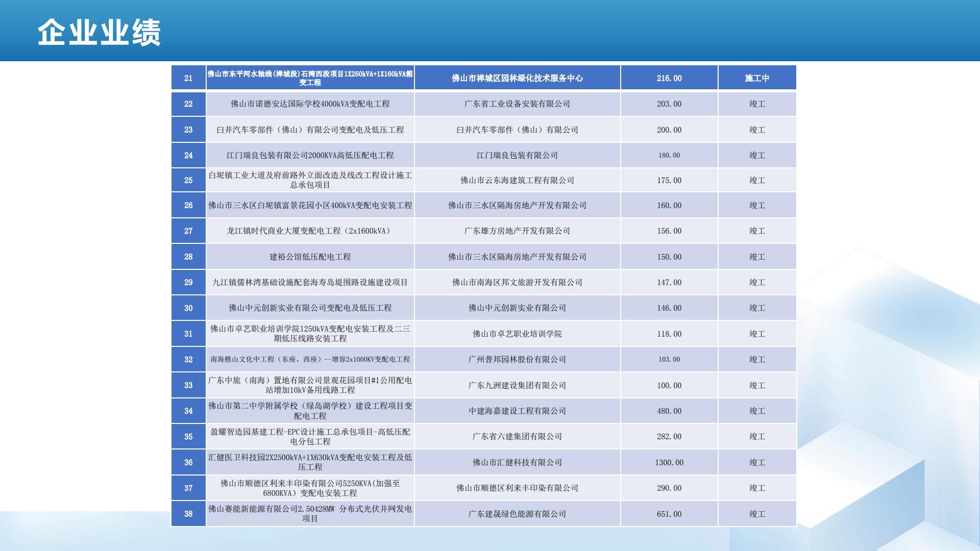
Task: Select project "江门瑞良包装有限公司2000KVA高低压配电工程"
Action: (310, 156)
